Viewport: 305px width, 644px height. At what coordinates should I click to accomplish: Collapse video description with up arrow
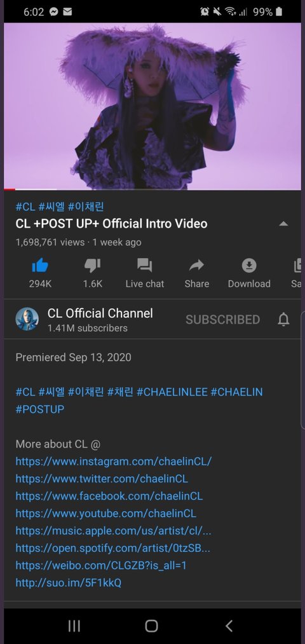point(283,224)
